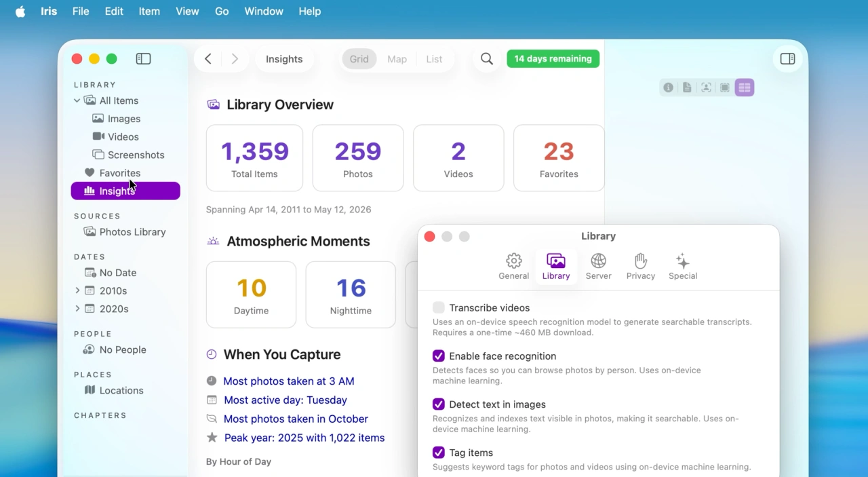Open General tab in Library settings

tap(514, 267)
